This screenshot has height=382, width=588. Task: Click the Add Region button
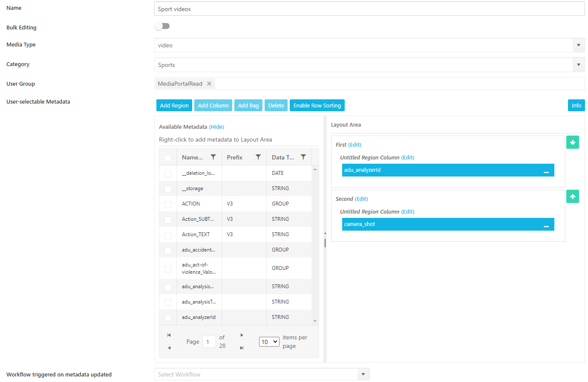coord(174,105)
